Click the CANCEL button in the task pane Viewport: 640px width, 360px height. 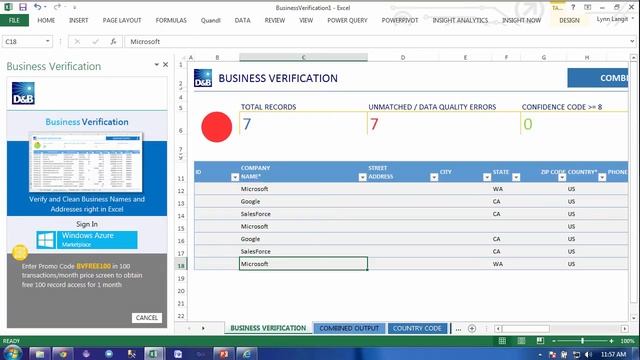[147, 318]
